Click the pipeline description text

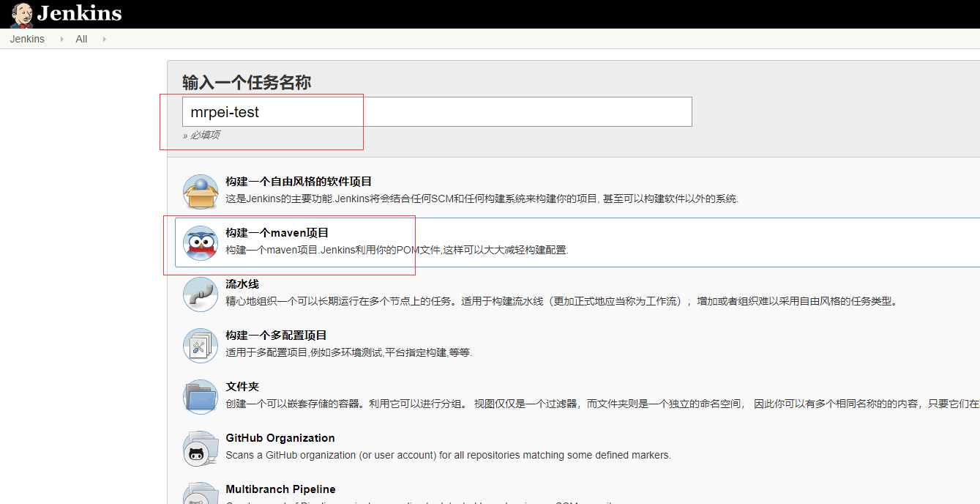[x=561, y=301]
